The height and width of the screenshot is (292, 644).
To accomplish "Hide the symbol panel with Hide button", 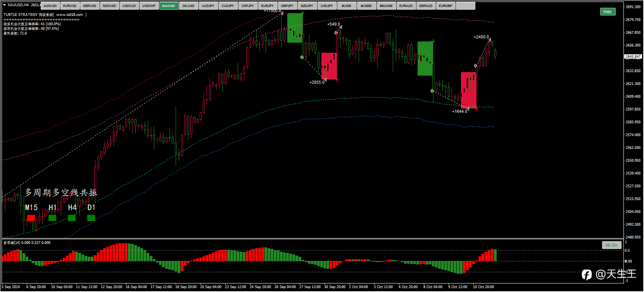I will point(608,12).
